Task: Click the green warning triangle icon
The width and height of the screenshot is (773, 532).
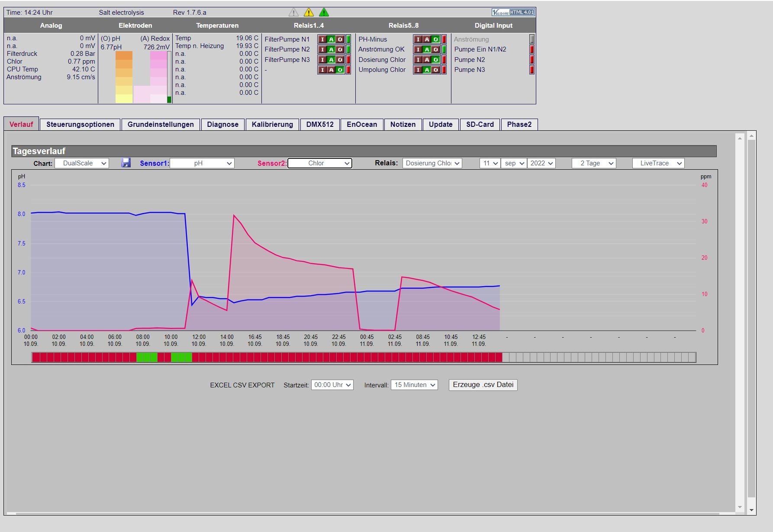Action: [324, 12]
